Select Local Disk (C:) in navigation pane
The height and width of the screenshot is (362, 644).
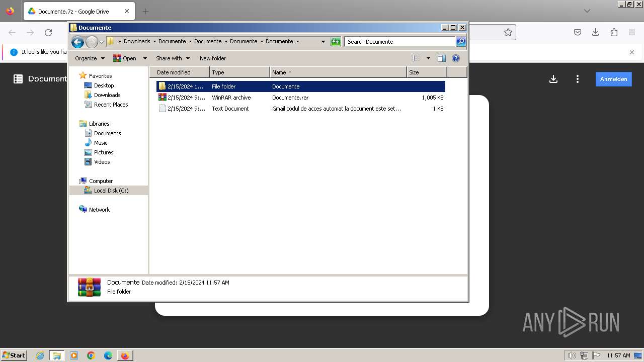111,191
